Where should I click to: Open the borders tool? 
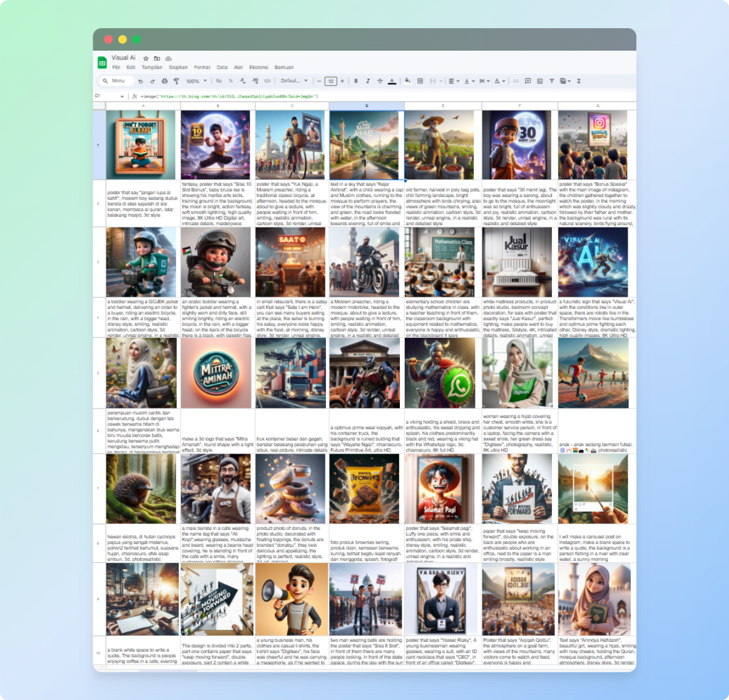pyautogui.click(x=421, y=81)
